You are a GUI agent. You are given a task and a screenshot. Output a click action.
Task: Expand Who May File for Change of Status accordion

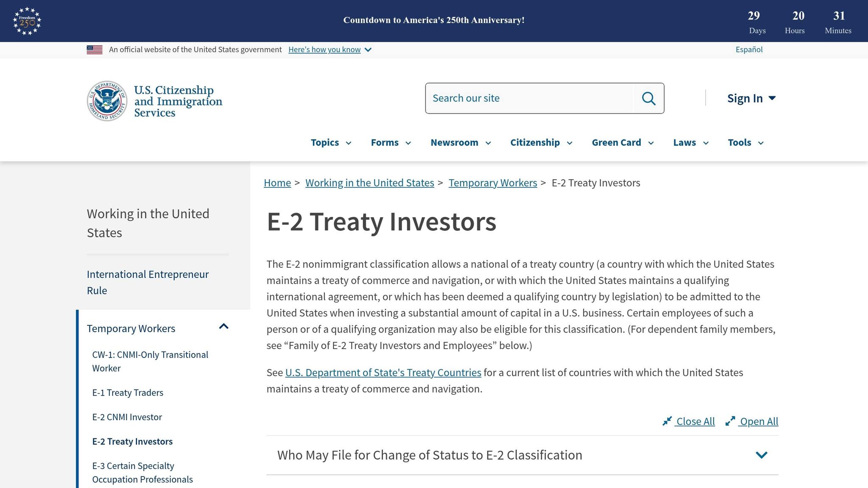coord(522,455)
